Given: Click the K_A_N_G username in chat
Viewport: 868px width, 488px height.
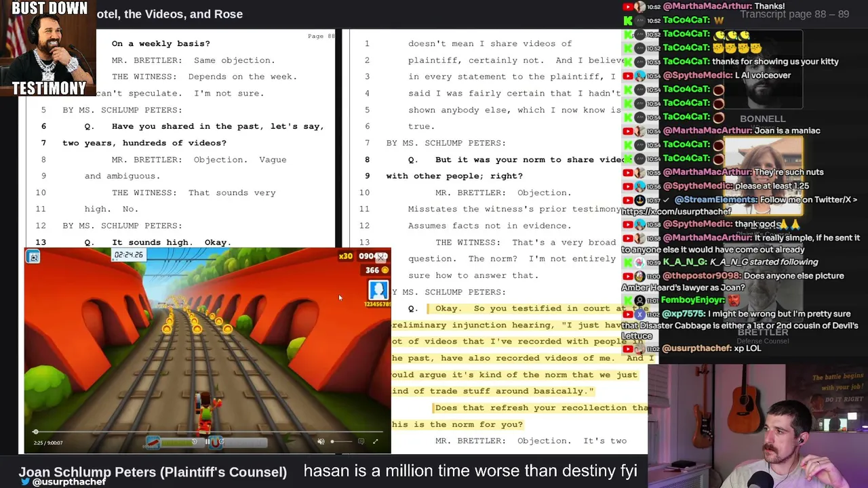Looking at the screenshot, I should [686, 262].
